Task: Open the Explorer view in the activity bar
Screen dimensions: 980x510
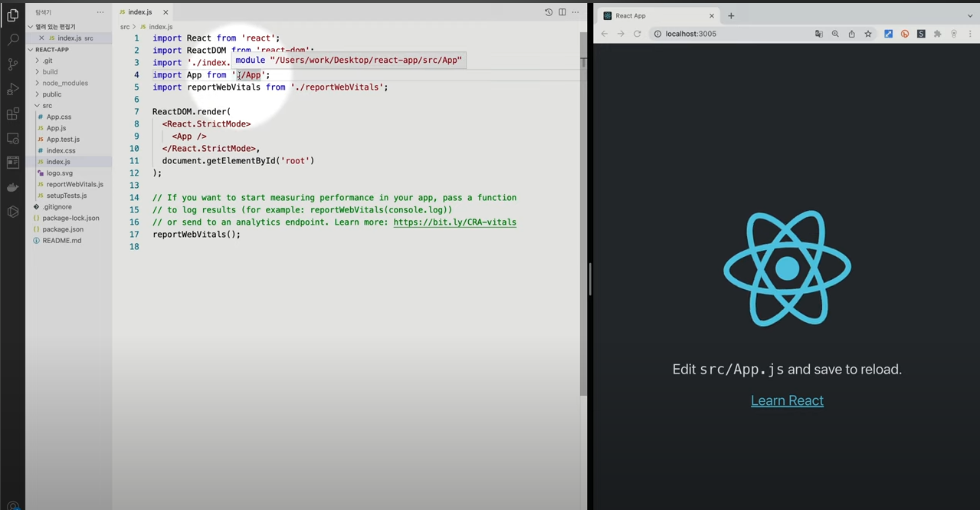Action: pyautogui.click(x=12, y=15)
